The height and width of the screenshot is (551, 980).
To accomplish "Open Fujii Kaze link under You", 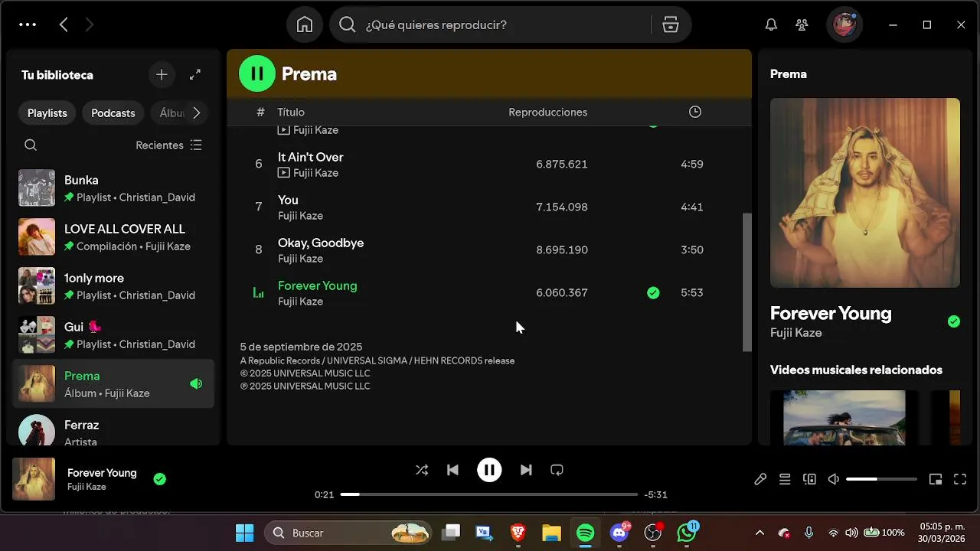I will coord(300,216).
